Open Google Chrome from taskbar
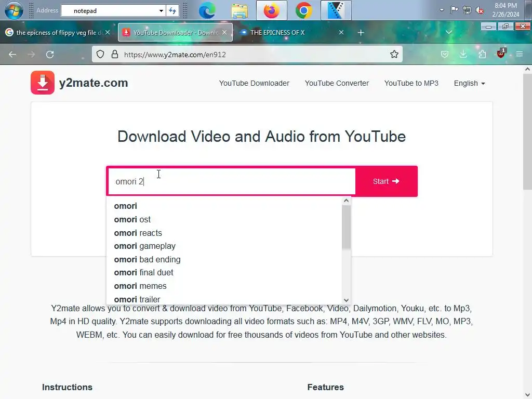532x399 pixels. coord(303,10)
